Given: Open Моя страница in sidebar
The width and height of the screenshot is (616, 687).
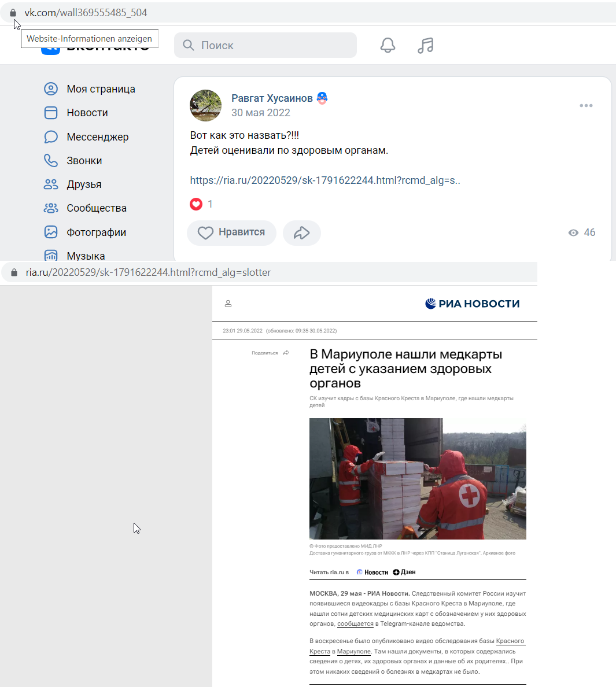Looking at the screenshot, I should 101,89.
